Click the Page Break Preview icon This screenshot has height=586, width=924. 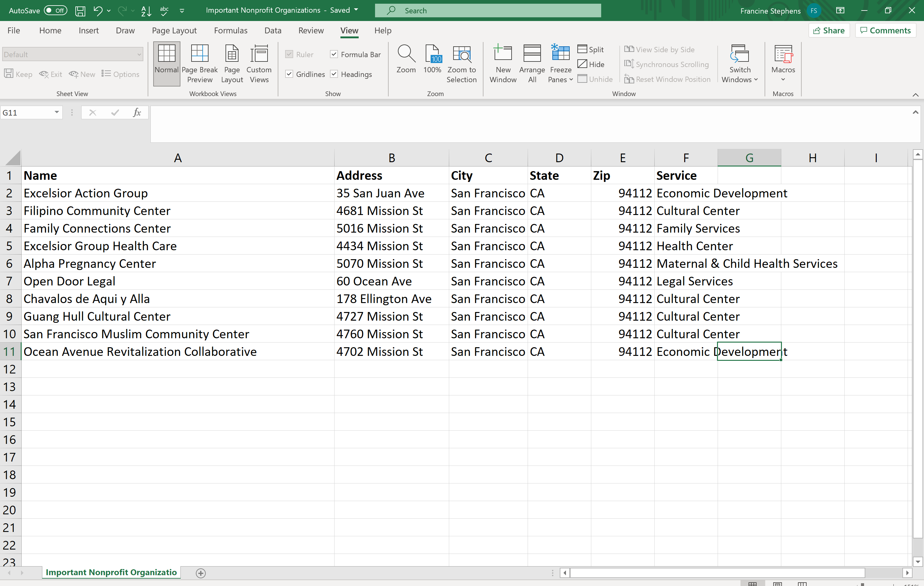199,54
